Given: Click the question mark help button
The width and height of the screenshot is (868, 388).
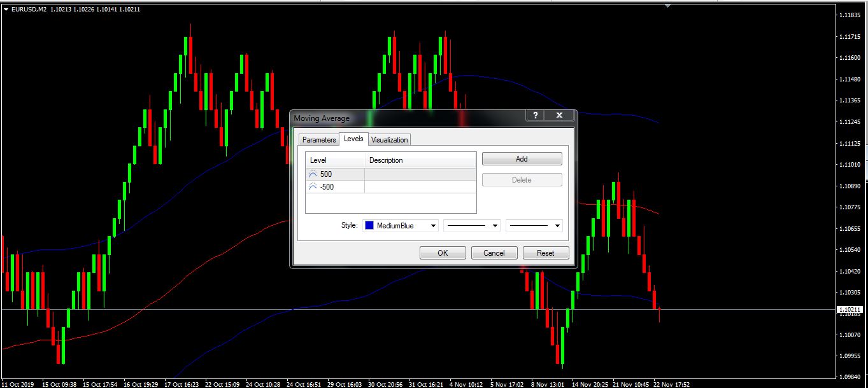Looking at the screenshot, I should point(536,115).
